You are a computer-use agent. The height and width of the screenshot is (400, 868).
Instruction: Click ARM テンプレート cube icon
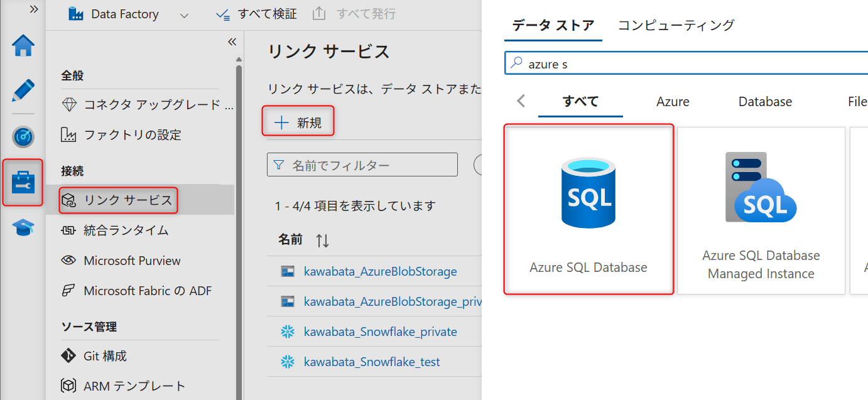68,386
